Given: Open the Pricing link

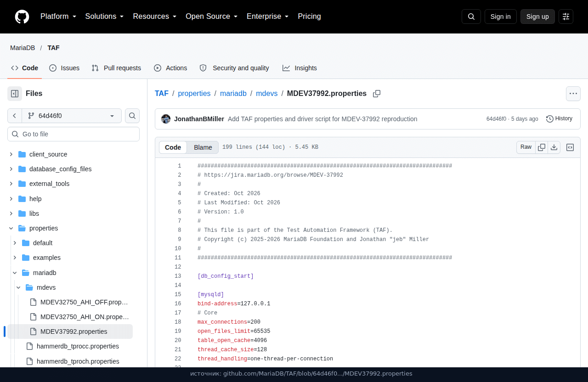Looking at the screenshot, I should [310, 17].
